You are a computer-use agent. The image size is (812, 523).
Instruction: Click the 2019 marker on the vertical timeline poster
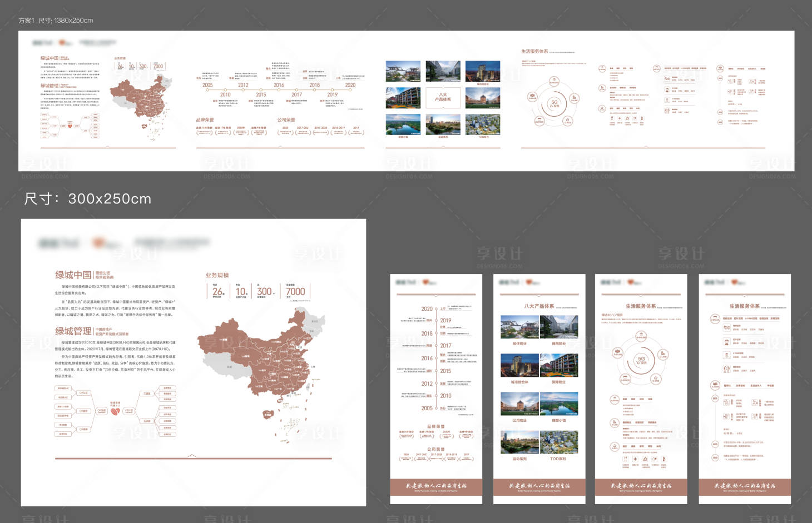[x=445, y=321]
